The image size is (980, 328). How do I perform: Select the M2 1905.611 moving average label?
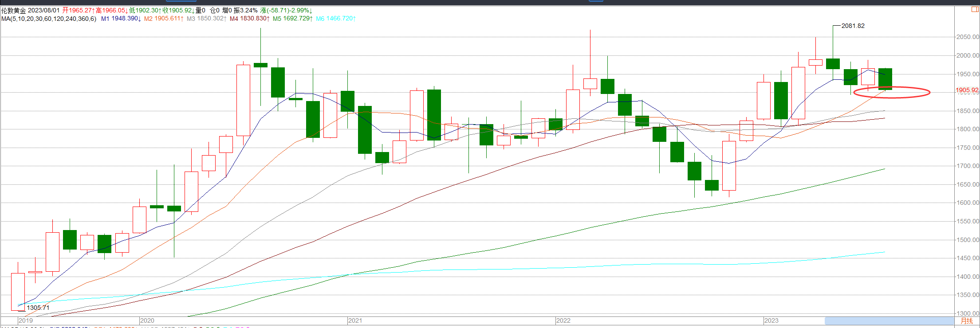(164, 19)
